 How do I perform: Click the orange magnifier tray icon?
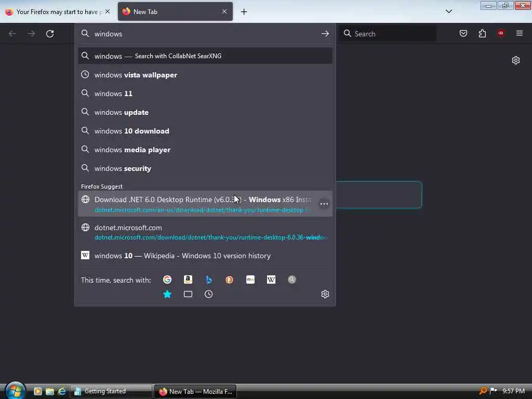coord(483,391)
